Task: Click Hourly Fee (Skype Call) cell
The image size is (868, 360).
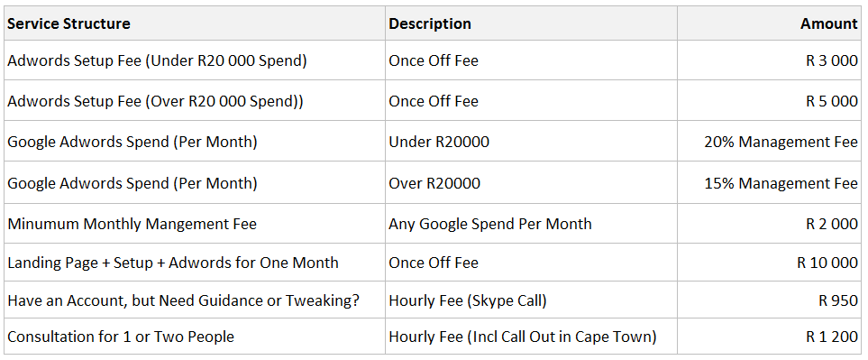Action: 531,300
